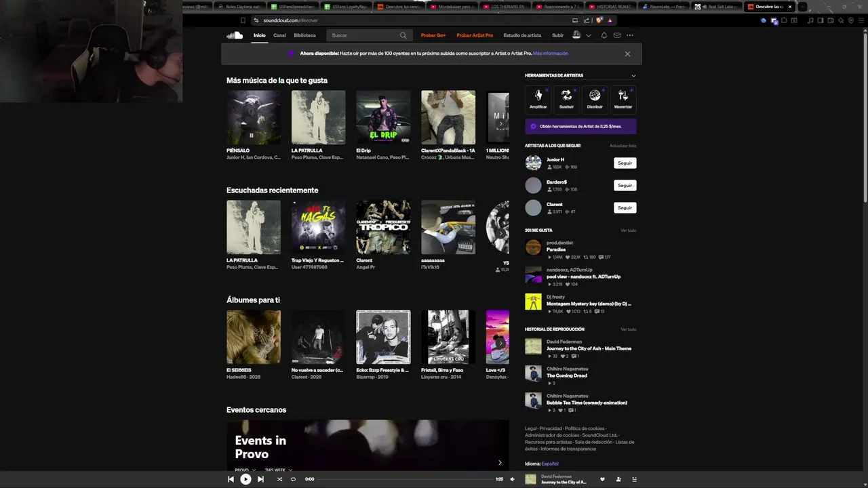Image resolution: width=868 pixels, height=488 pixels.
Task: Click Probar Artist Pro link
Action: [475, 35]
